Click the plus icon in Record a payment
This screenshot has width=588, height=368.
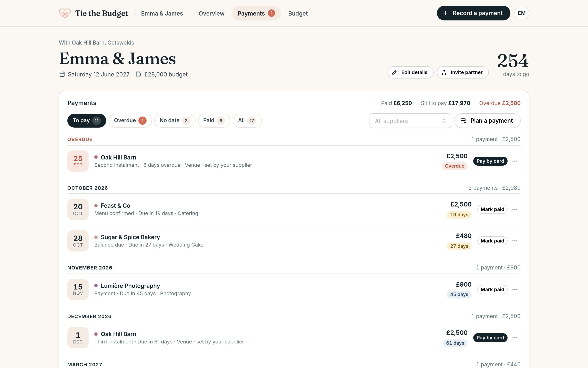coord(445,13)
